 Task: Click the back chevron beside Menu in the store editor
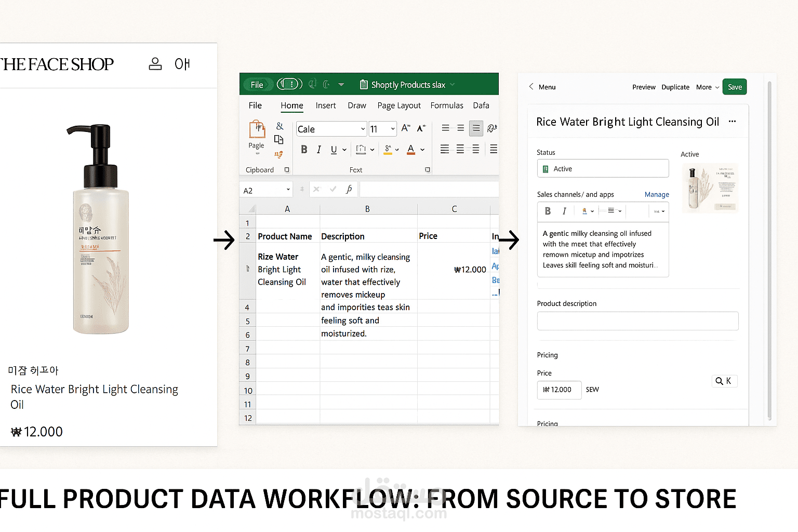click(531, 86)
